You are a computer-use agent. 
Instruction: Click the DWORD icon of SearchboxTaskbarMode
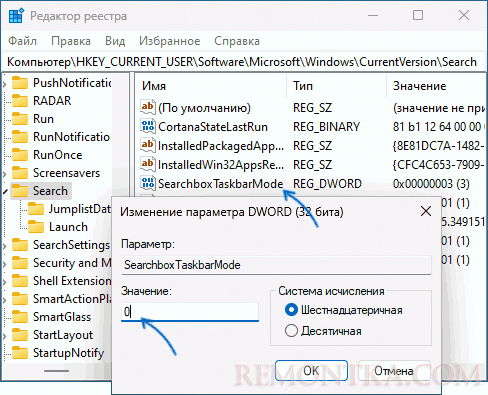148,183
